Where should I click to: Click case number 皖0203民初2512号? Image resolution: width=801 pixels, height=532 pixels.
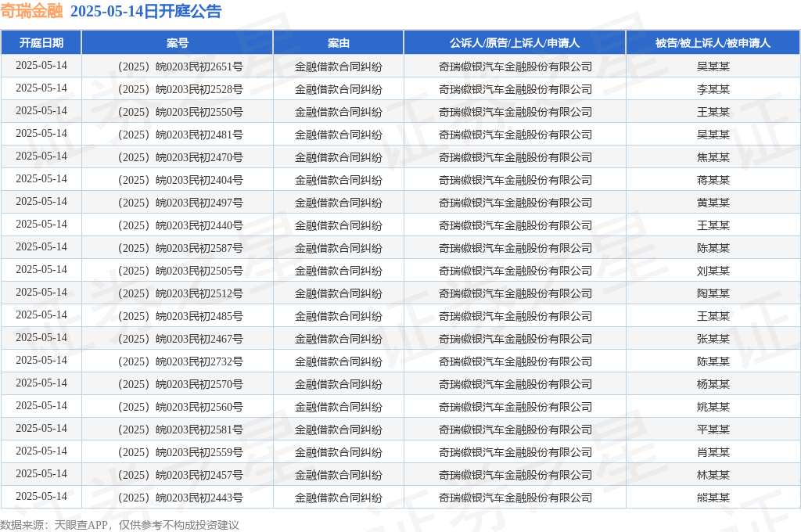tap(181, 293)
